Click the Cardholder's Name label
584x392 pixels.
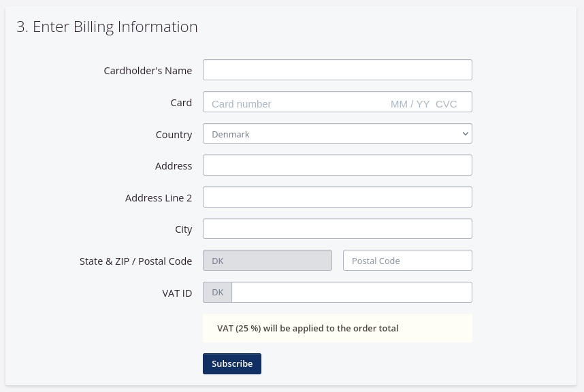point(148,71)
